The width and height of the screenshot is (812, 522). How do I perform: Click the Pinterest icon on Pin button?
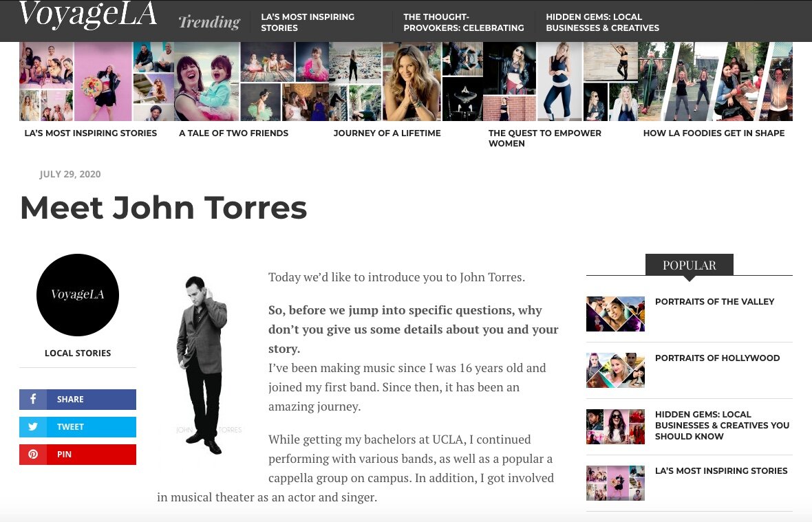tap(33, 454)
